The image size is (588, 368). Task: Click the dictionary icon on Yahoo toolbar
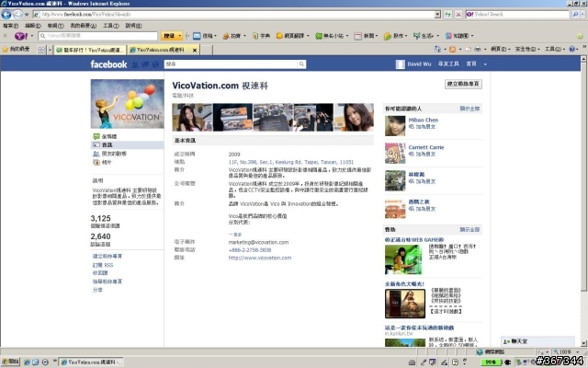click(255, 36)
